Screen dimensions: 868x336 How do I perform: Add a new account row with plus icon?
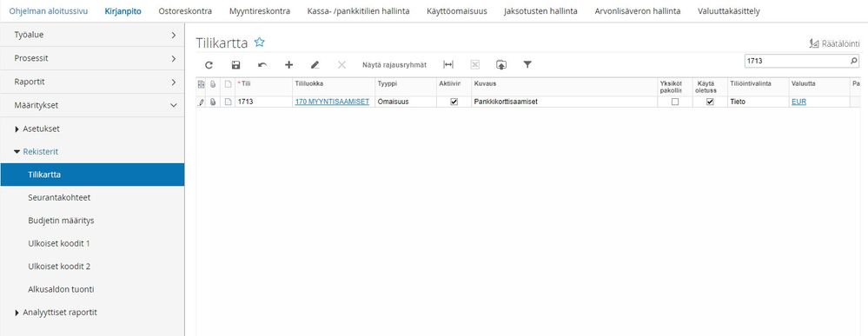coord(289,65)
